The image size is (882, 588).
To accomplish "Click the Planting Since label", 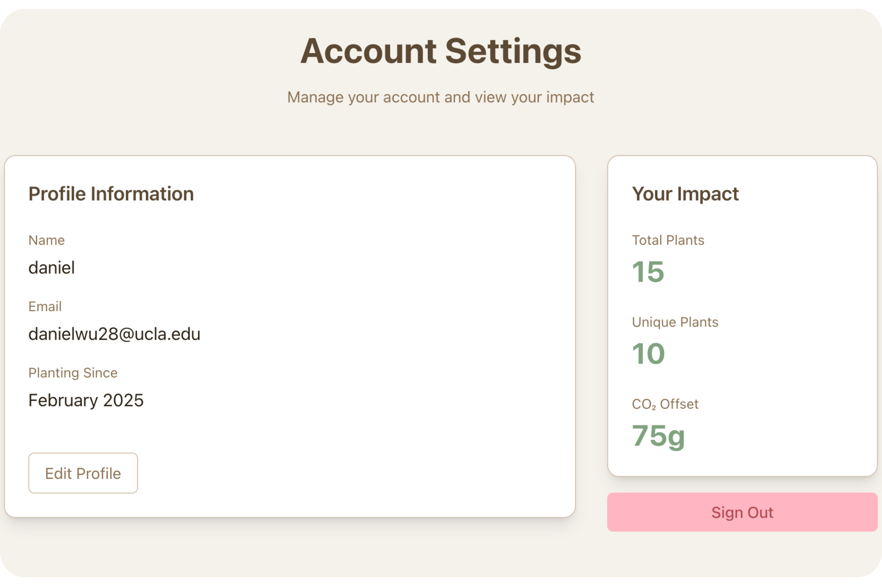I will 73,373.
